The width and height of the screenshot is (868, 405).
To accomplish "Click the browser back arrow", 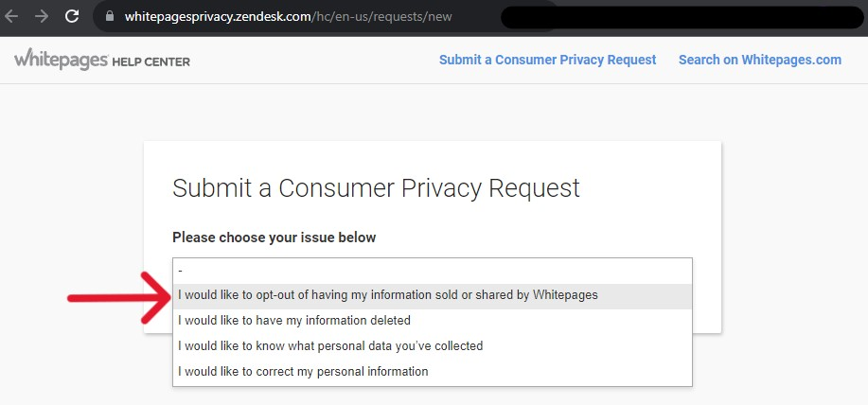I will [x=12, y=16].
